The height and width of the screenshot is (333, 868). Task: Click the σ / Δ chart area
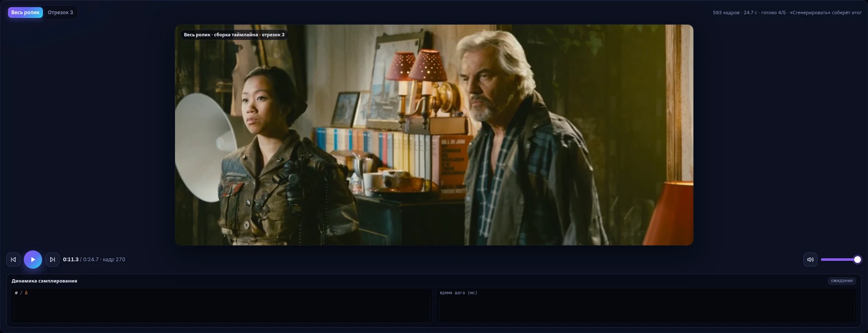coord(222,305)
